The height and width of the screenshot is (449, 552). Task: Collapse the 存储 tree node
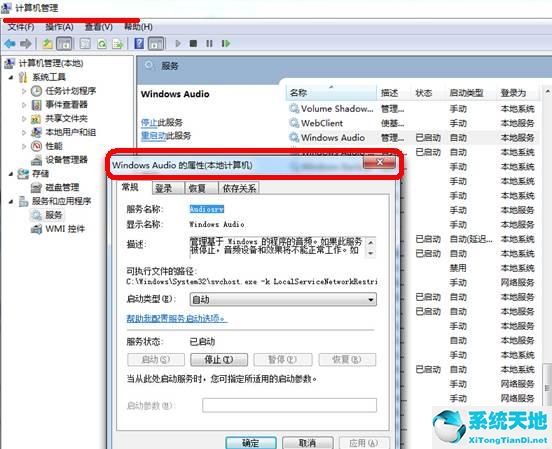coord(11,174)
